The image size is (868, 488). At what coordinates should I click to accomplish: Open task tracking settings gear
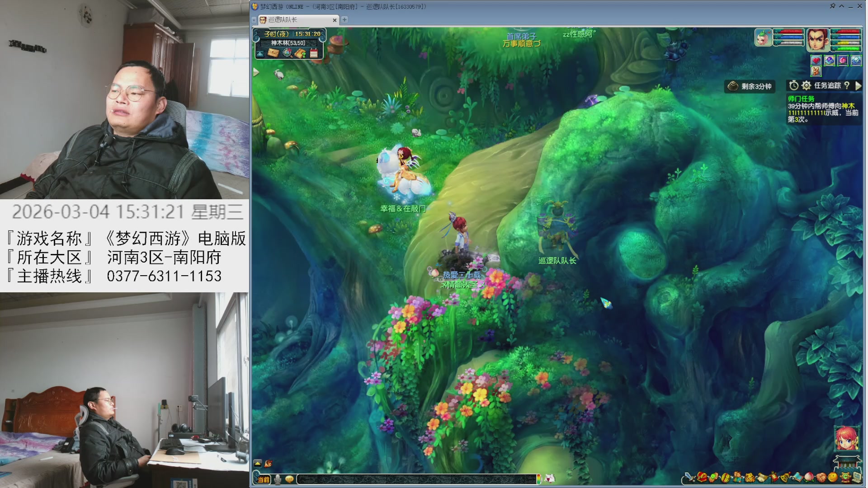[806, 85]
